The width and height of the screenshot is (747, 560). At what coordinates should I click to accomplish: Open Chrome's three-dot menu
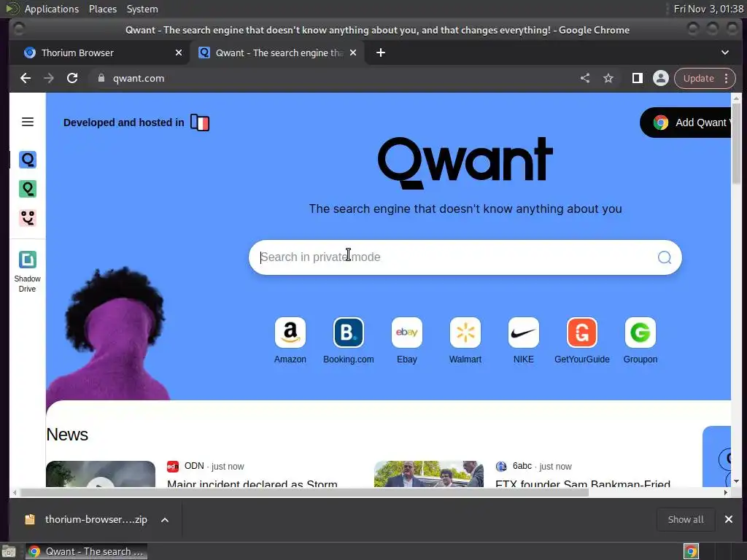coord(726,78)
